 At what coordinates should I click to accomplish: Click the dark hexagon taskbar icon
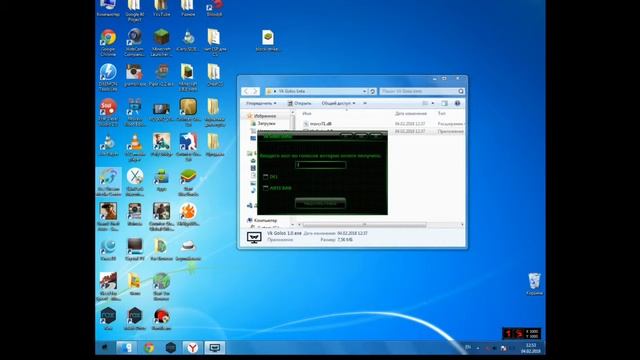pyautogui.click(x=171, y=347)
